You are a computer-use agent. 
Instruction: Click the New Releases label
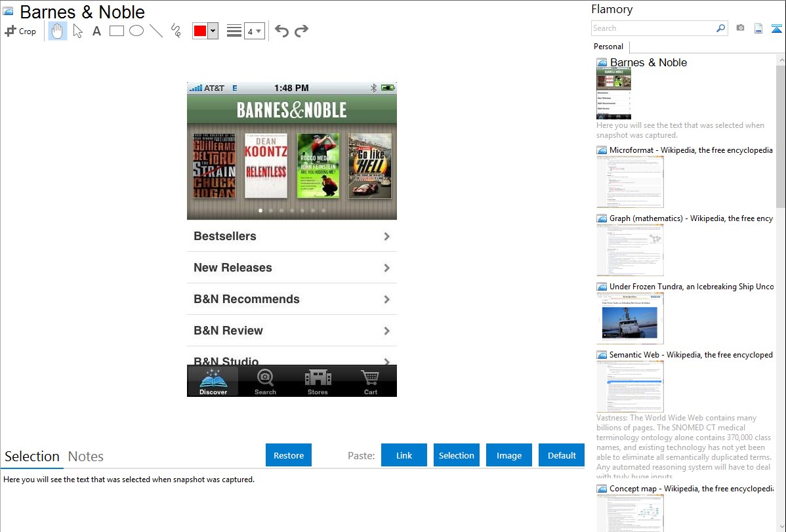[233, 268]
